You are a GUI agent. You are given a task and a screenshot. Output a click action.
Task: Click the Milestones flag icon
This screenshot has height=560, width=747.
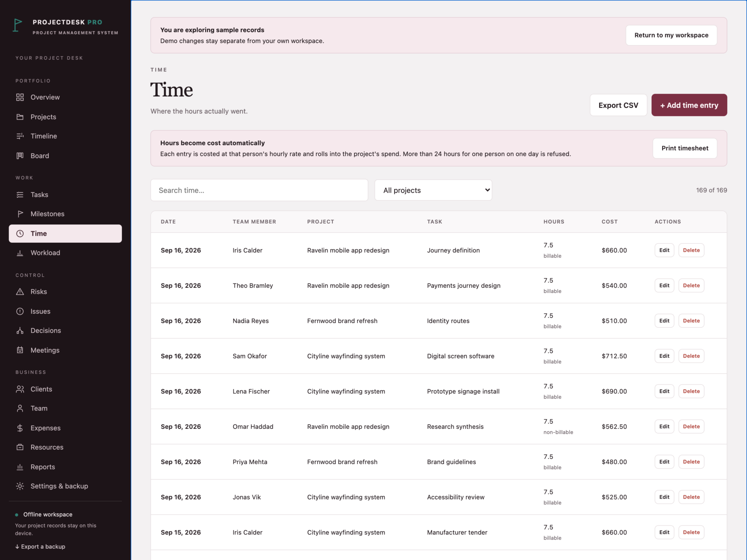[20, 214]
